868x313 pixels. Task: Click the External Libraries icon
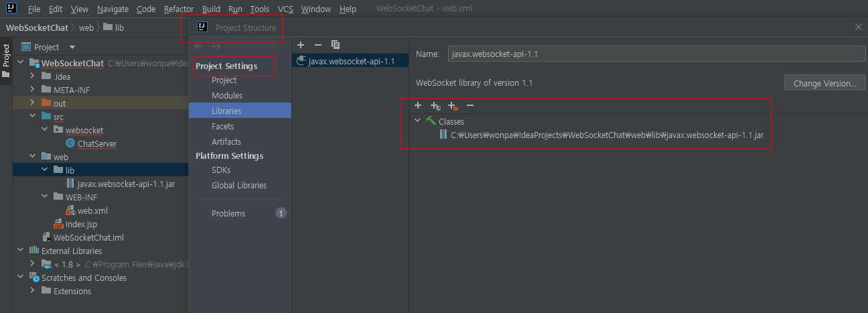[x=34, y=251]
